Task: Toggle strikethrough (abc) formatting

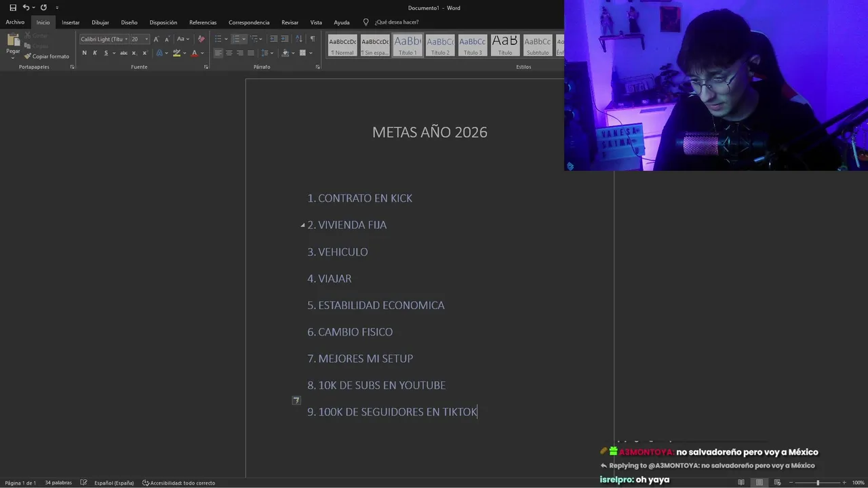Action: click(x=123, y=53)
